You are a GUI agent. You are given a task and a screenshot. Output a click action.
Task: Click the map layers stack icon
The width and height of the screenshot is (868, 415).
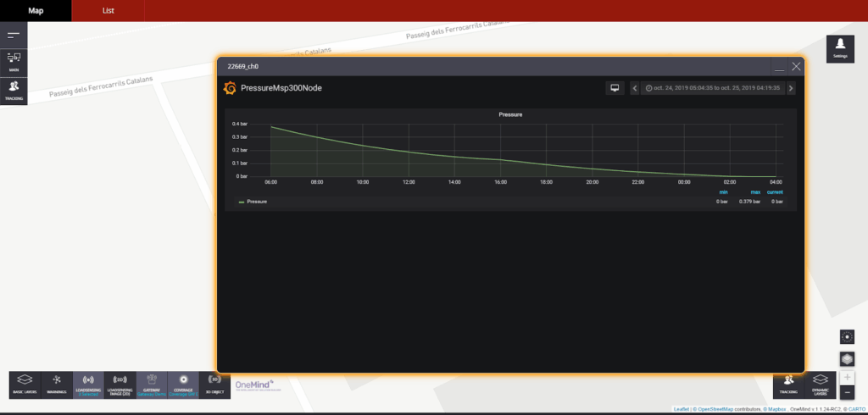(x=846, y=359)
